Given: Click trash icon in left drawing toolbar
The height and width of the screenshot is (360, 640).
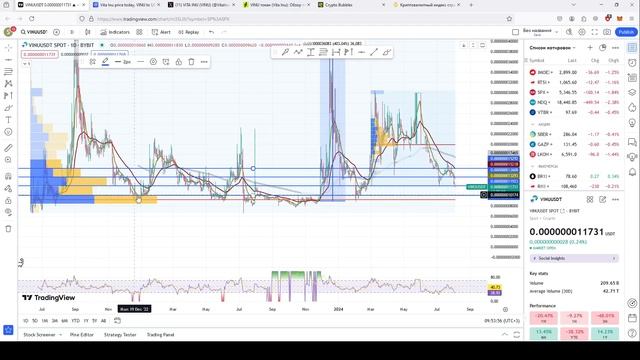Looking at the screenshot, I should (x=8, y=229).
